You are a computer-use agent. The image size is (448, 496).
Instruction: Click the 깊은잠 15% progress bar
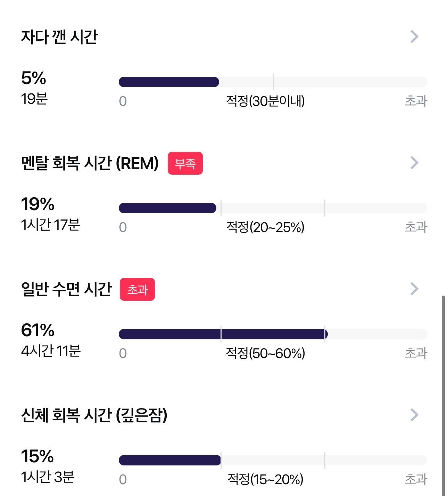point(273,460)
